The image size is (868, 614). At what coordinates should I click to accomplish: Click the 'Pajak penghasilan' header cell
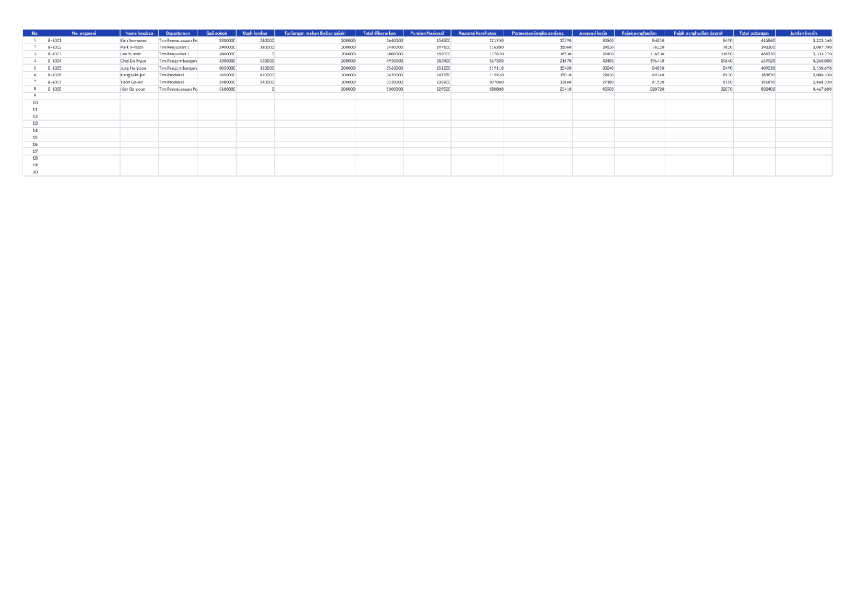coord(639,33)
